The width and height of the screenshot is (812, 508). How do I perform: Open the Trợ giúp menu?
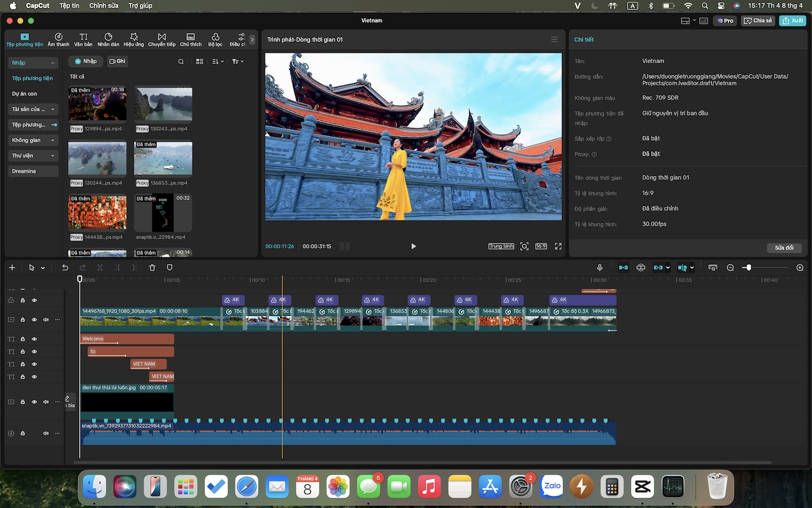(140, 6)
